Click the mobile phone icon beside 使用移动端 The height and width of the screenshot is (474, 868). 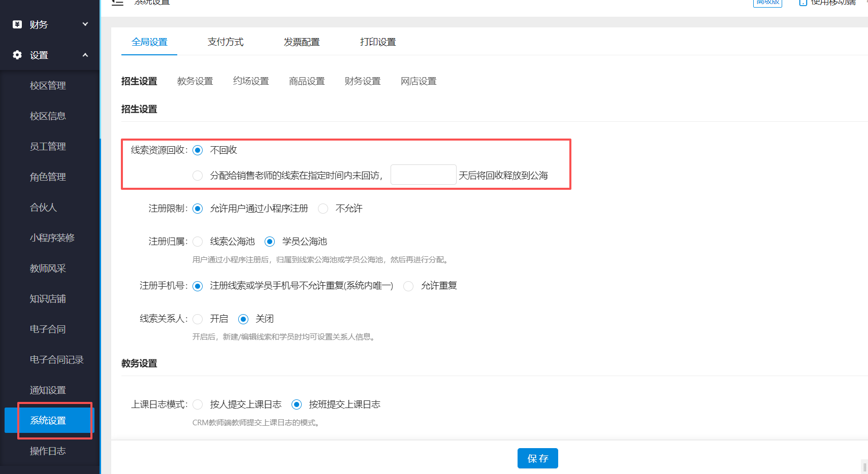point(803,3)
